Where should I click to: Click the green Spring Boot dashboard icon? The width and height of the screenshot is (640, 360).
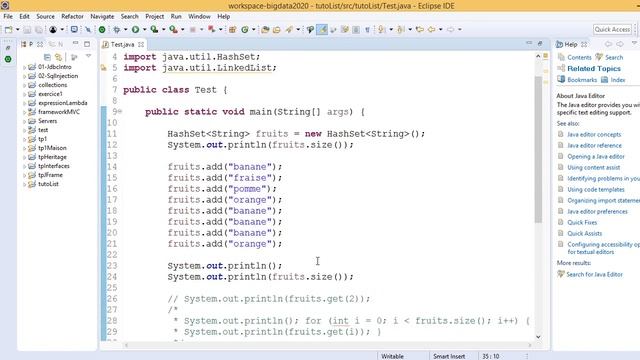pos(102,29)
